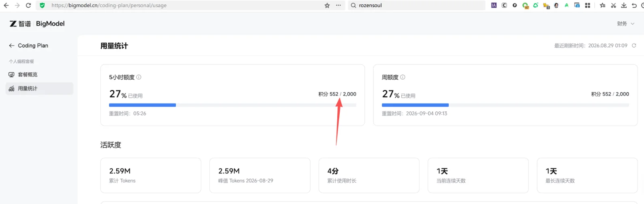Click 积分 552 / 2,000 in 周额度 card
This screenshot has width=644, height=204.
click(x=610, y=94)
